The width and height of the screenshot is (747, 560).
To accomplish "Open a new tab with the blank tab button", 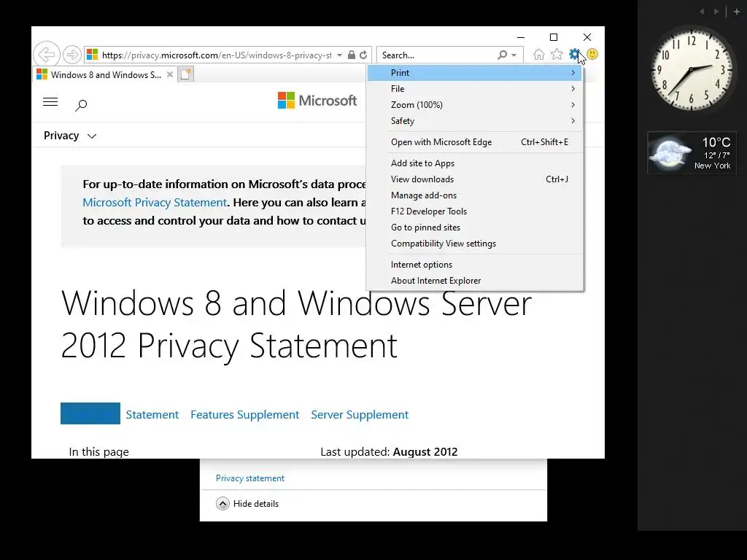I will (x=186, y=74).
